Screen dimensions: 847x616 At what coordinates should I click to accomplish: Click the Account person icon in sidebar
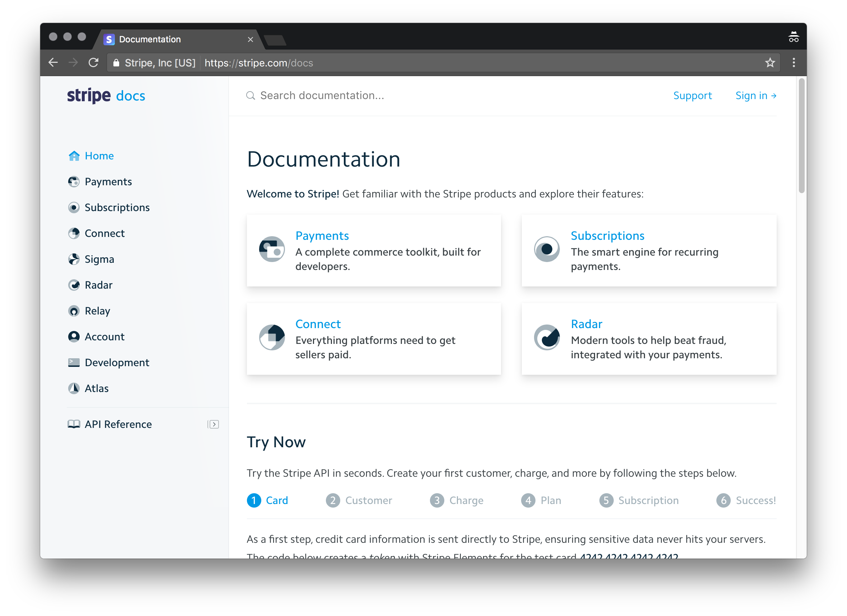click(74, 336)
